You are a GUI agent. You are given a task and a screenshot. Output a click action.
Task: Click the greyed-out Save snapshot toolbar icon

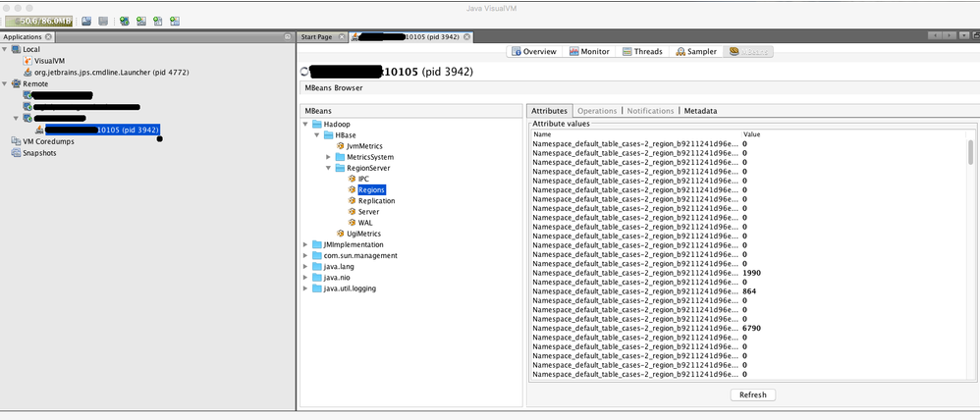click(x=103, y=22)
